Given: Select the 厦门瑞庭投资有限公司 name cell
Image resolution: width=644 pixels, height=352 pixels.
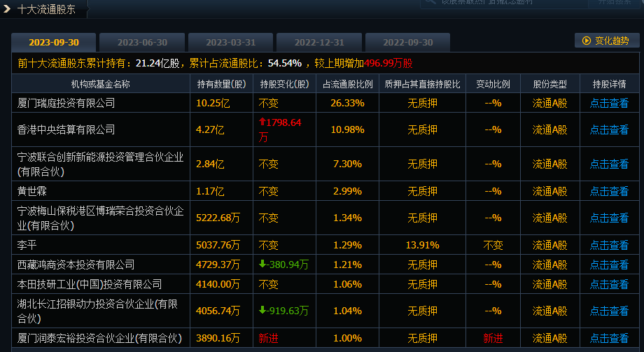Looking at the screenshot, I should click(x=101, y=103).
